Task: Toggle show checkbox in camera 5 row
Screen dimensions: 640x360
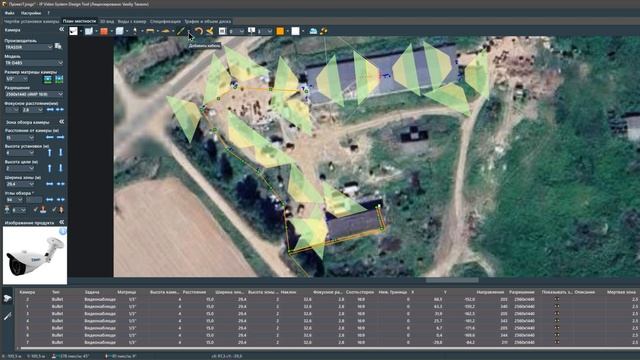Action: click(557, 328)
